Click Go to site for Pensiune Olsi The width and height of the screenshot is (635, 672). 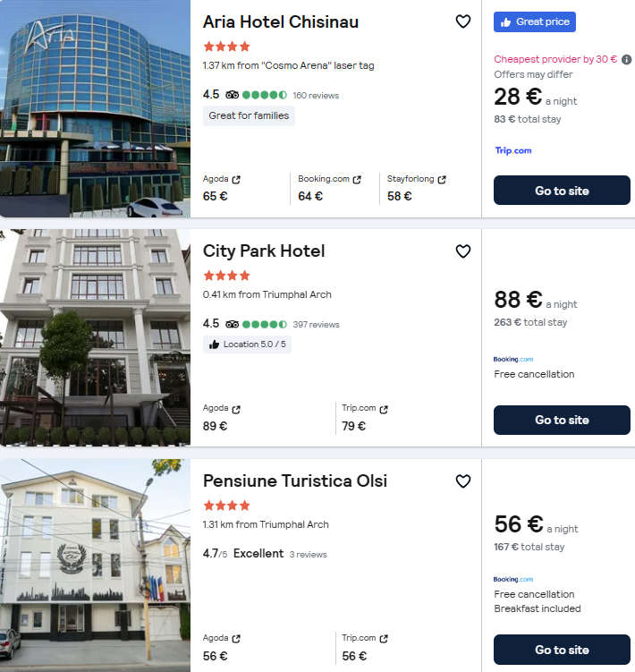(562, 650)
